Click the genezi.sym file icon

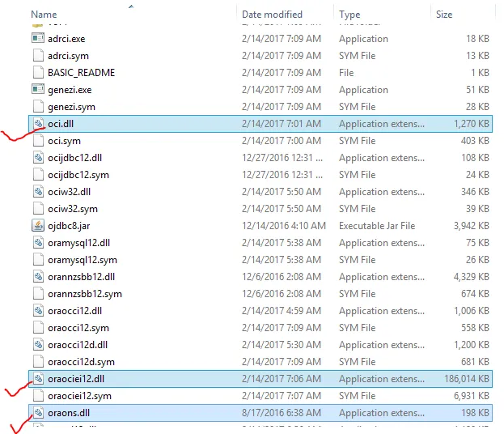[x=38, y=107]
